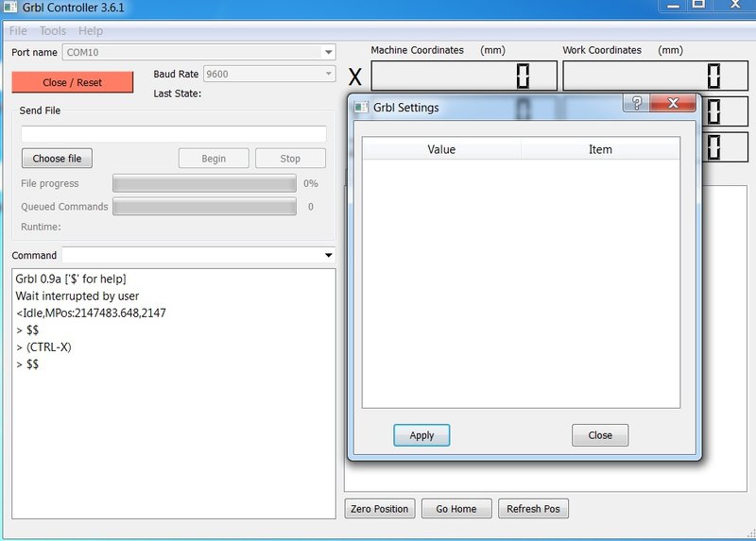Click the Apply button in Grbl Settings
Viewport: 756px width, 541px height.
click(x=421, y=435)
